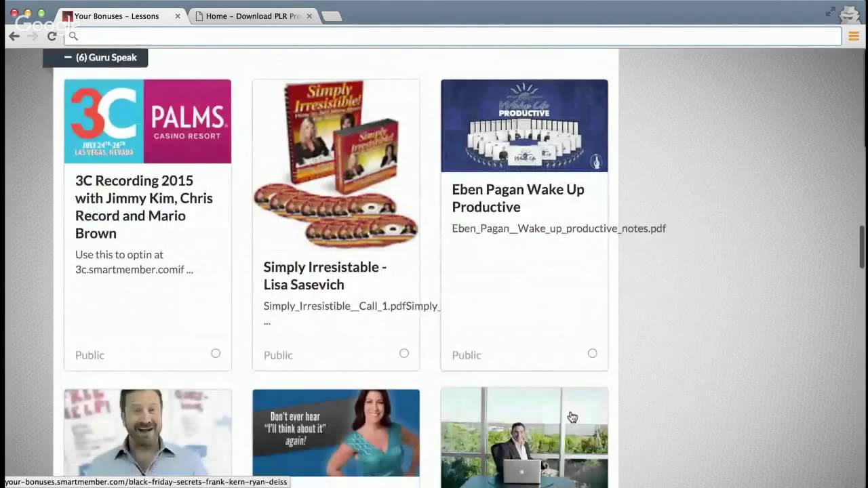The width and height of the screenshot is (868, 488).
Task: Collapse the (6) Guru Speak section
Action: 95,58
